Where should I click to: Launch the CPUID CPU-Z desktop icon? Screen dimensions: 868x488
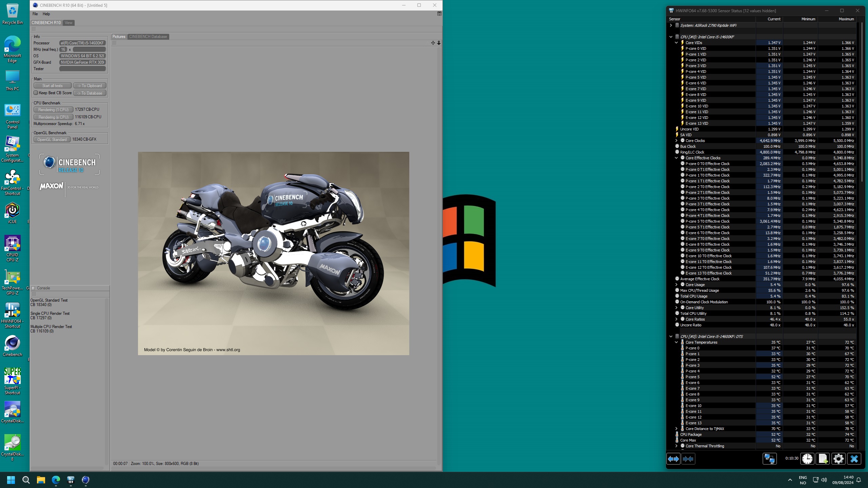point(12,249)
